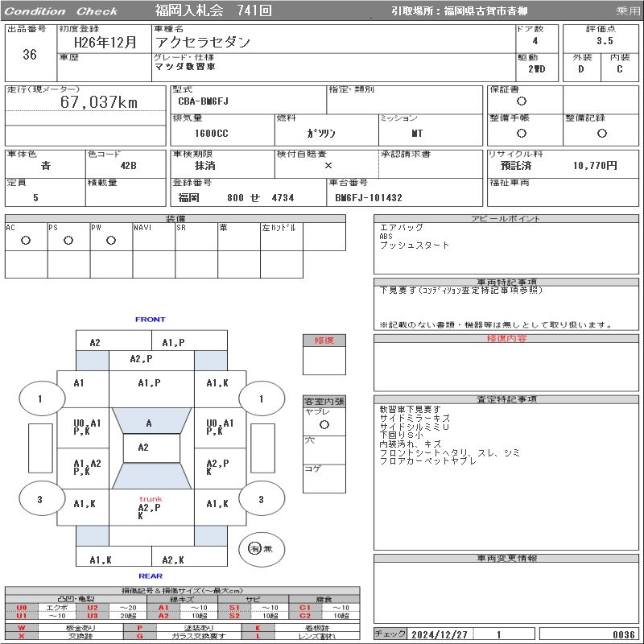The height and width of the screenshot is (644, 644).
Task: Click lot number 36
Action: click(x=30, y=54)
